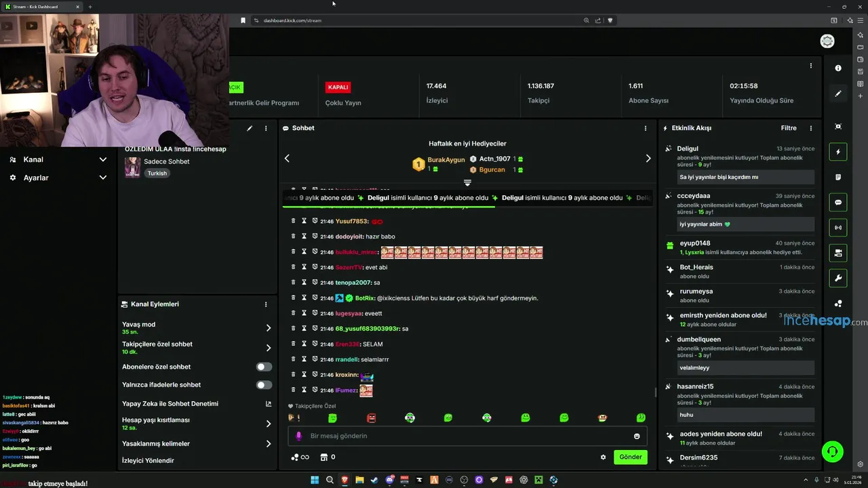Open the Sohbet panel three-dot menu

pyautogui.click(x=645, y=128)
